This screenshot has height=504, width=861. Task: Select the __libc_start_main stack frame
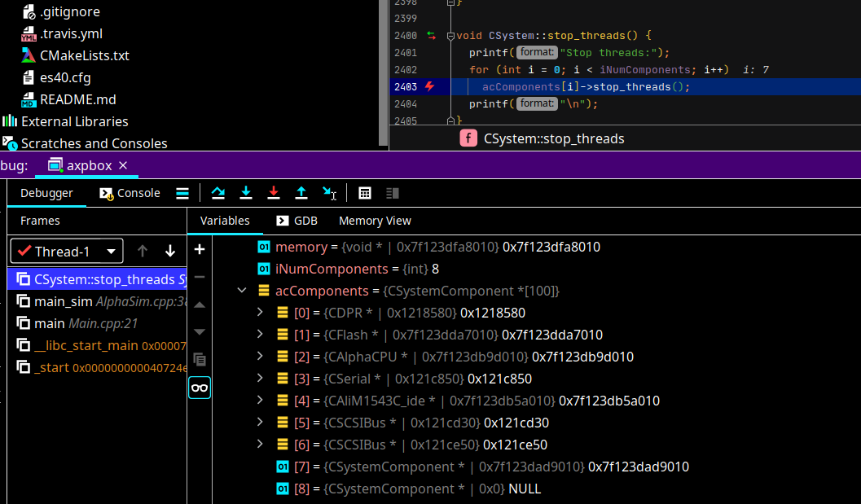point(97,345)
